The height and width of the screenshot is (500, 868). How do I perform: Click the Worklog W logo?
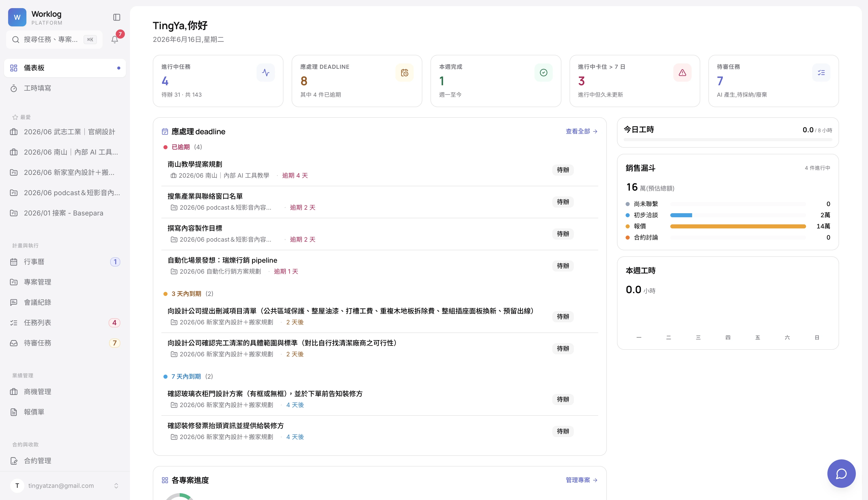point(17,17)
